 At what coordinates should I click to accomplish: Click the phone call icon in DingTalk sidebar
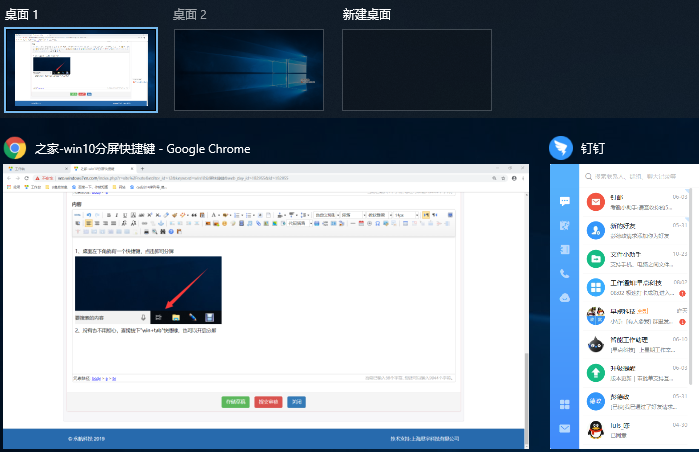[x=565, y=273]
